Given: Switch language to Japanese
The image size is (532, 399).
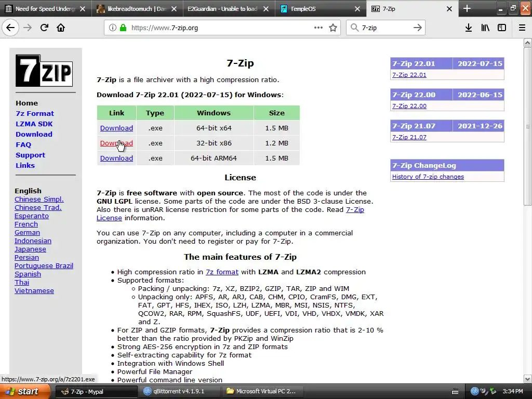Looking at the screenshot, I should pyautogui.click(x=30, y=249).
